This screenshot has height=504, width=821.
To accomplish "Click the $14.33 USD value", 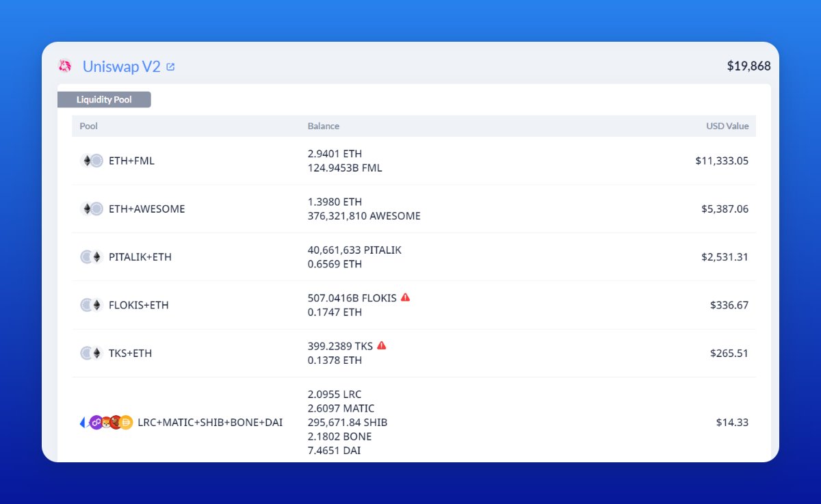I will click(732, 423).
